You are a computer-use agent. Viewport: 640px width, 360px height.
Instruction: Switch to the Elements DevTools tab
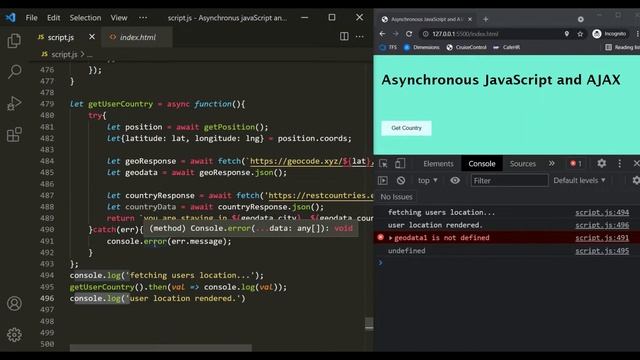coord(438,164)
